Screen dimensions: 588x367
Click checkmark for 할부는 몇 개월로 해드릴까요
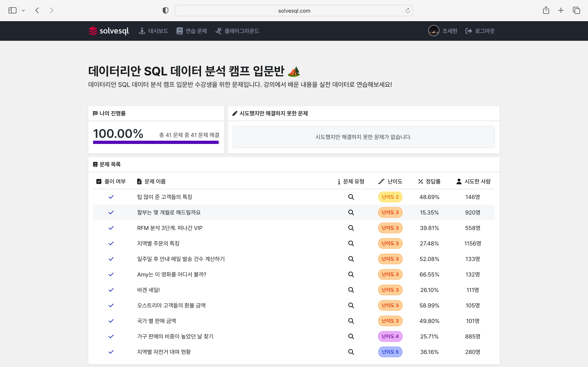[111, 212]
